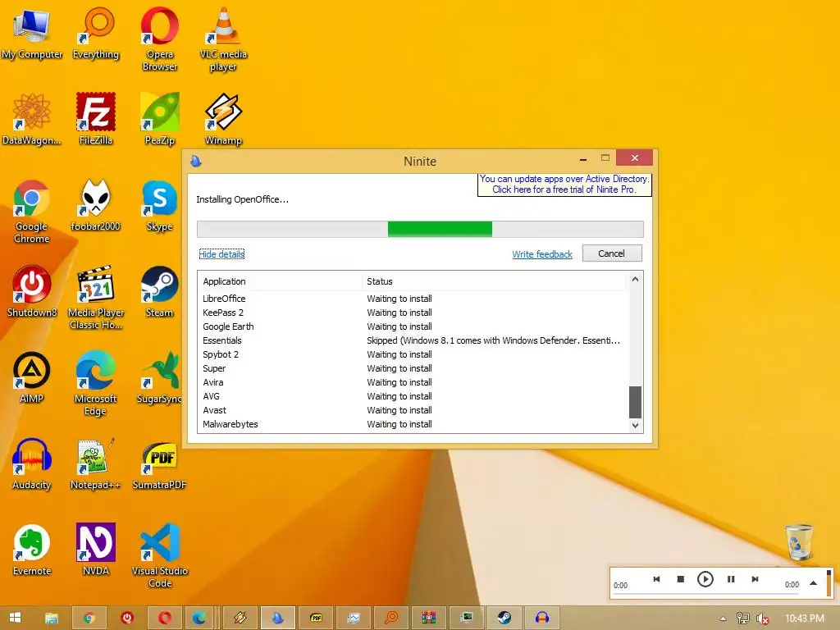840x630 pixels.
Task: Select Media Player Classic desktop icon
Action: [96, 298]
